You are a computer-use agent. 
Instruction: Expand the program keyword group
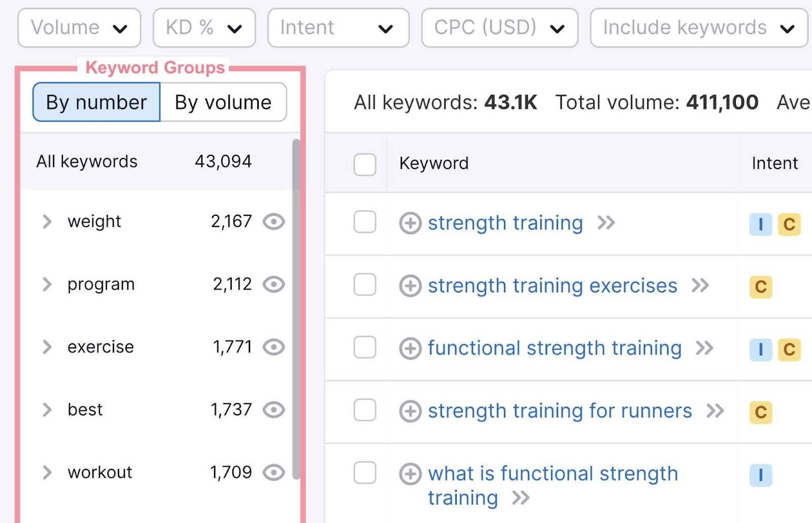point(47,284)
